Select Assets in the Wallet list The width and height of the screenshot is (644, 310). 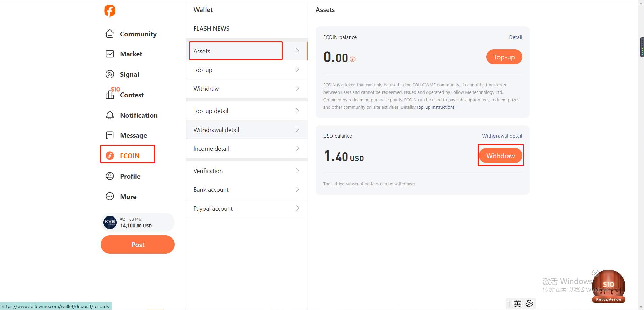[247, 51]
